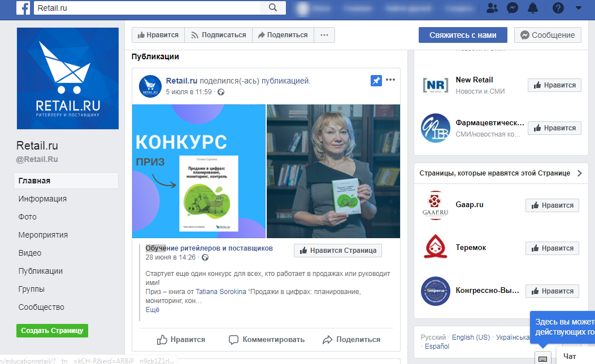This screenshot has width=595, height=364.
Task: Share the post via Поделиться
Action: pyautogui.click(x=351, y=340)
